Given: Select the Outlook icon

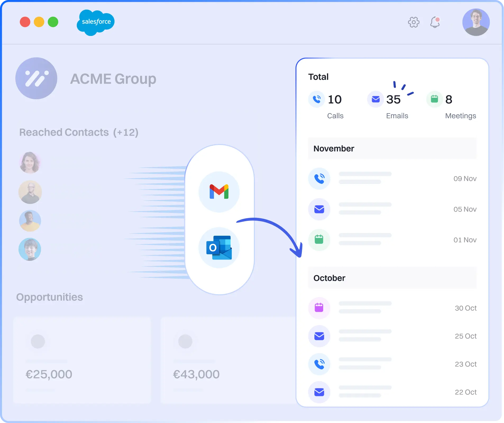Looking at the screenshot, I should [x=219, y=248].
